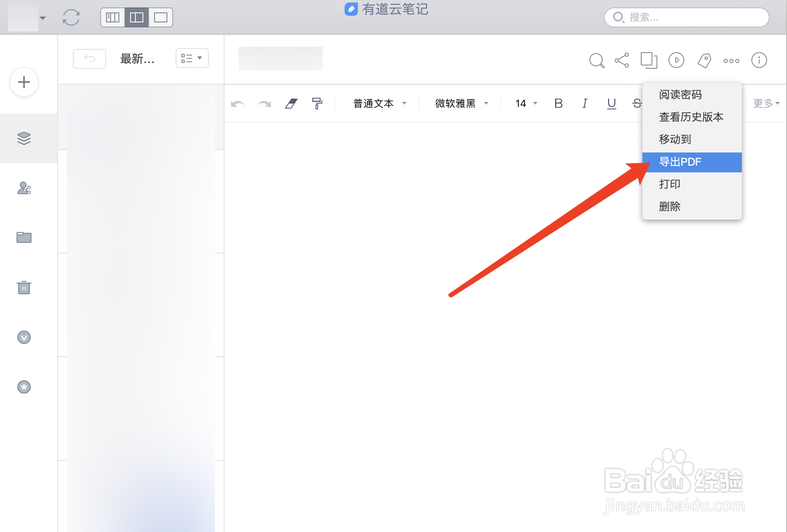Toggle strikethrough formatting
The width and height of the screenshot is (787, 532).
(x=637, y=104)
